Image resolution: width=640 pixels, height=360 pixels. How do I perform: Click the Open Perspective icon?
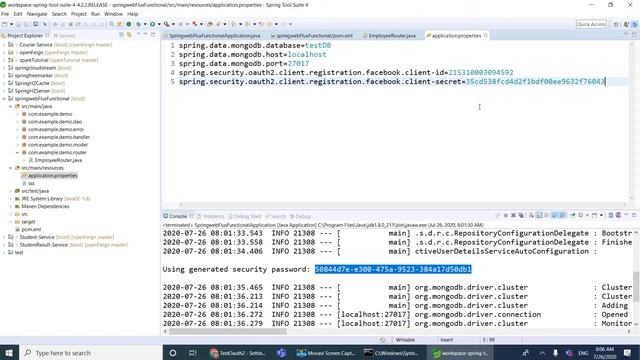point(616,24)
